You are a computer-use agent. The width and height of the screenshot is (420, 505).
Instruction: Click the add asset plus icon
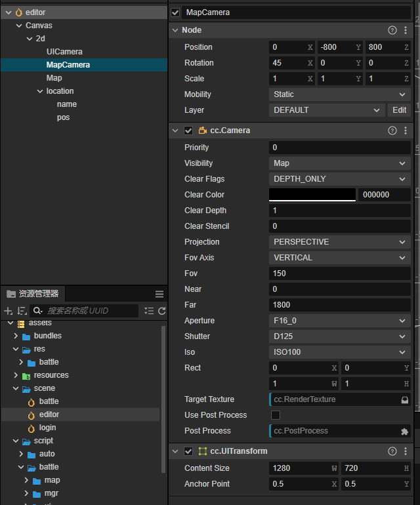click(x=9, y=311)
